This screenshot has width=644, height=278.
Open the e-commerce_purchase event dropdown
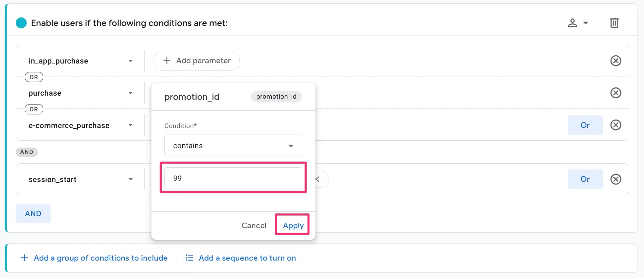pyautogui.click(x=130, y=125)
